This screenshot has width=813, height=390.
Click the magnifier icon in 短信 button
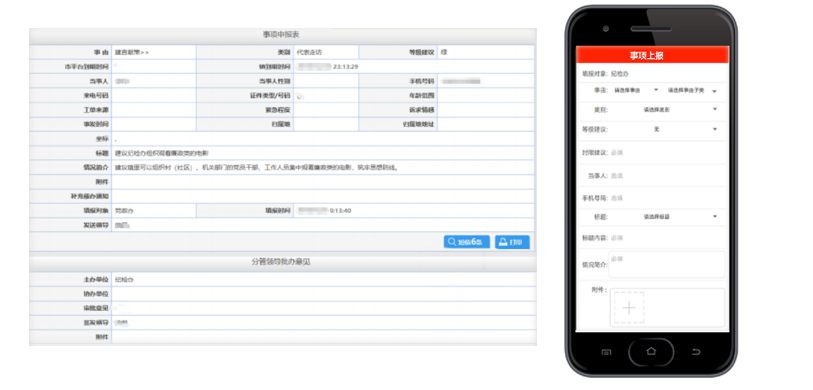point(452,242)
